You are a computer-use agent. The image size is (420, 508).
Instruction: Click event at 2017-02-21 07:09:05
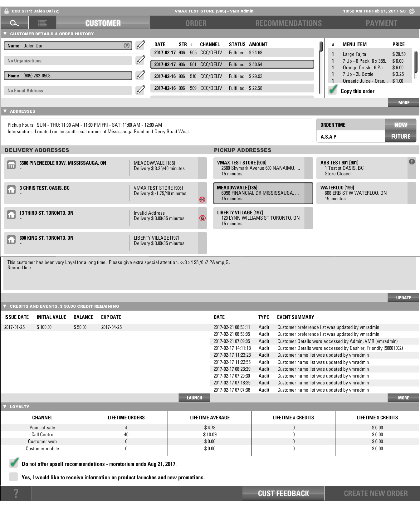(315, 341)
